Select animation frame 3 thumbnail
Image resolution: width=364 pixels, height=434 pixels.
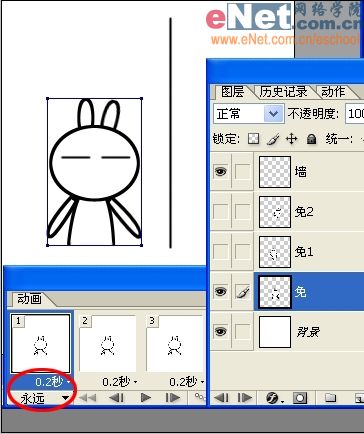point(175,343)
